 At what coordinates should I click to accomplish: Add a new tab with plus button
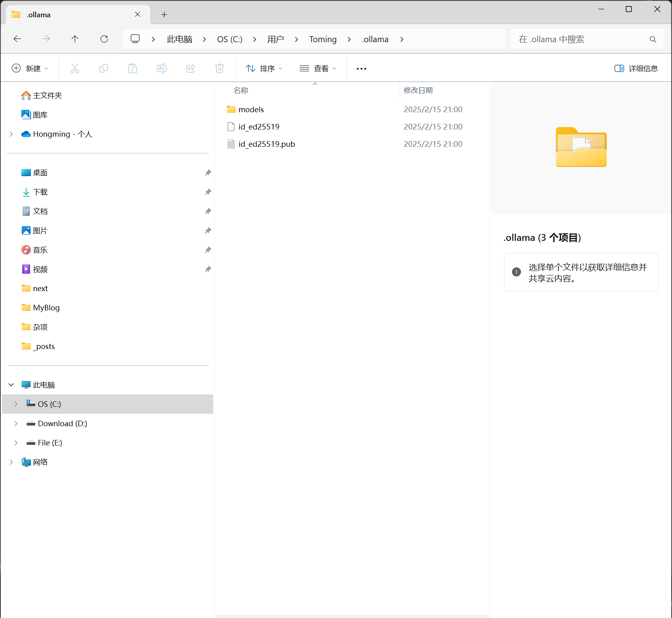tap(164, 15)
